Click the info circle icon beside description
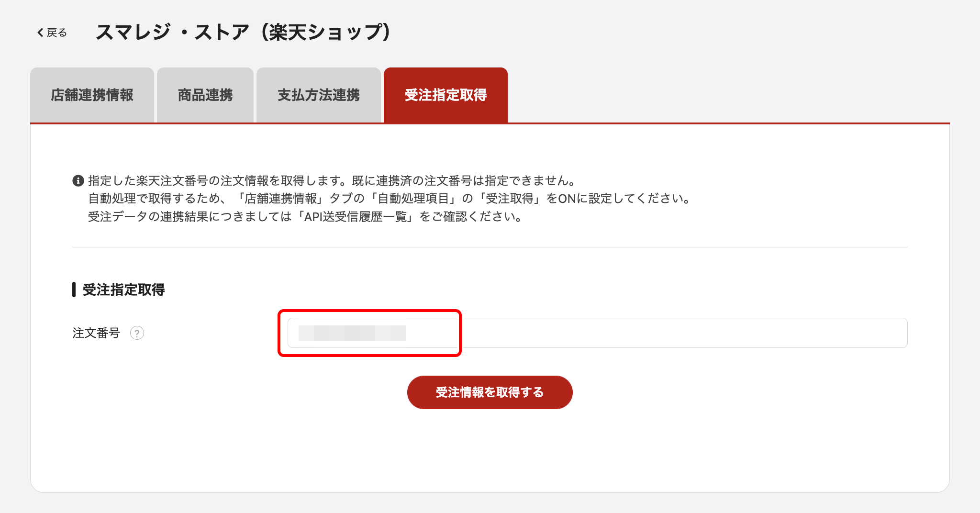Screen dimensions: 980x513 coord(78,181)
